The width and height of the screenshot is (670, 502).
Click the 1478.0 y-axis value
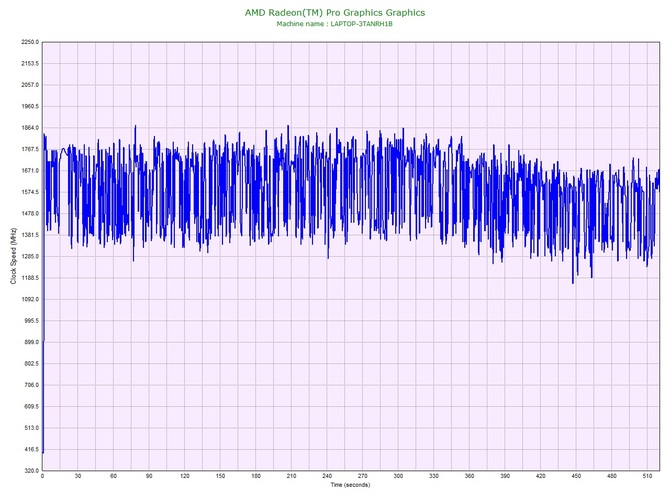(x=30, y=214)
